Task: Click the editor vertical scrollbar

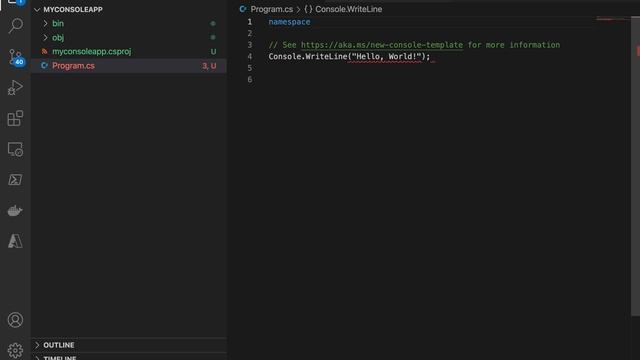Action: (636, 166)
